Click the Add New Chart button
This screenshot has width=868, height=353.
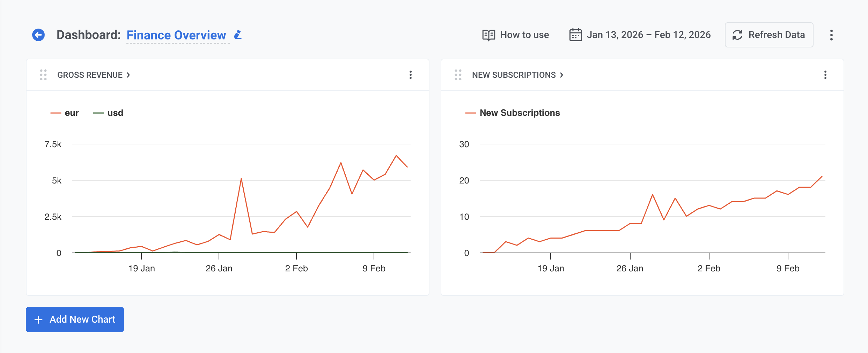coord(74,319)
